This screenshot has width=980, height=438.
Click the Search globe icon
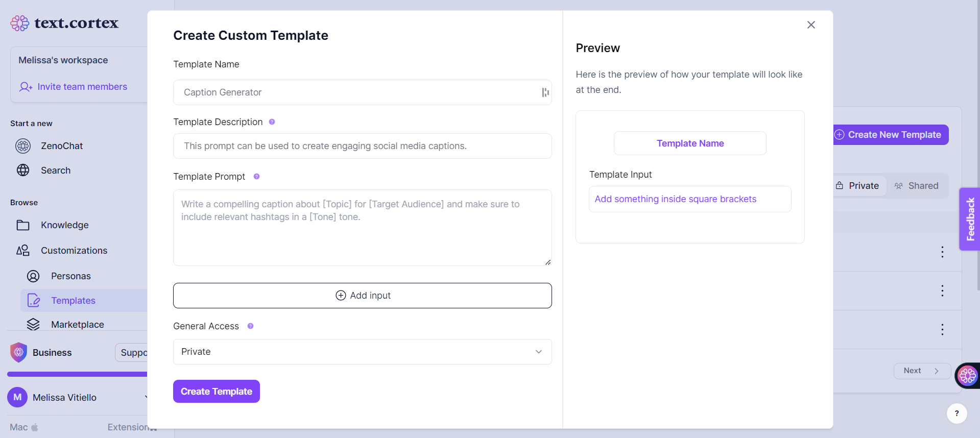(x=23, y=171)
